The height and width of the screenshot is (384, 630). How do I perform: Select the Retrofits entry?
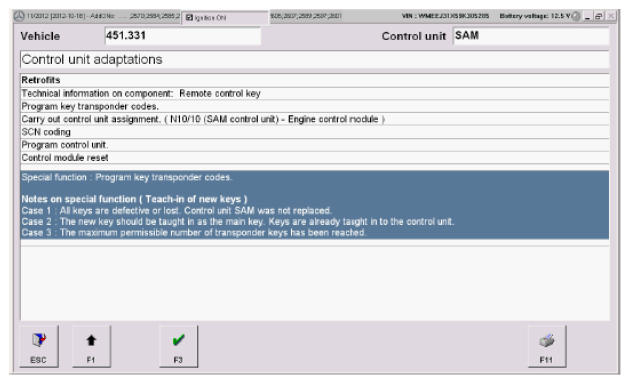point(315,80)
